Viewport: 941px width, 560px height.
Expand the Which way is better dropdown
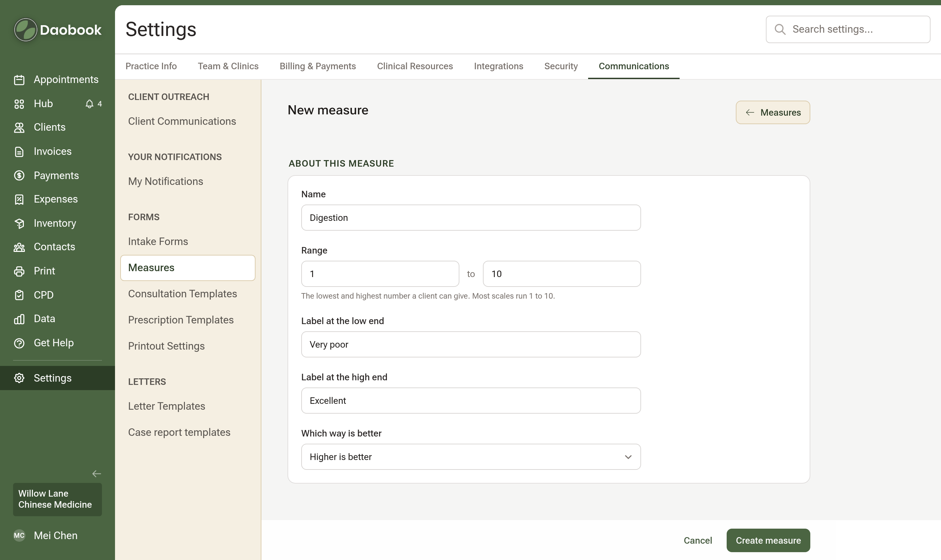[471, 457]
